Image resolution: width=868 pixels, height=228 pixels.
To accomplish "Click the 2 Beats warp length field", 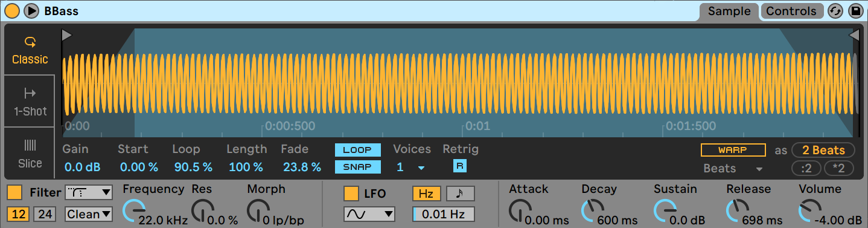I will click(x=823, y=150).
